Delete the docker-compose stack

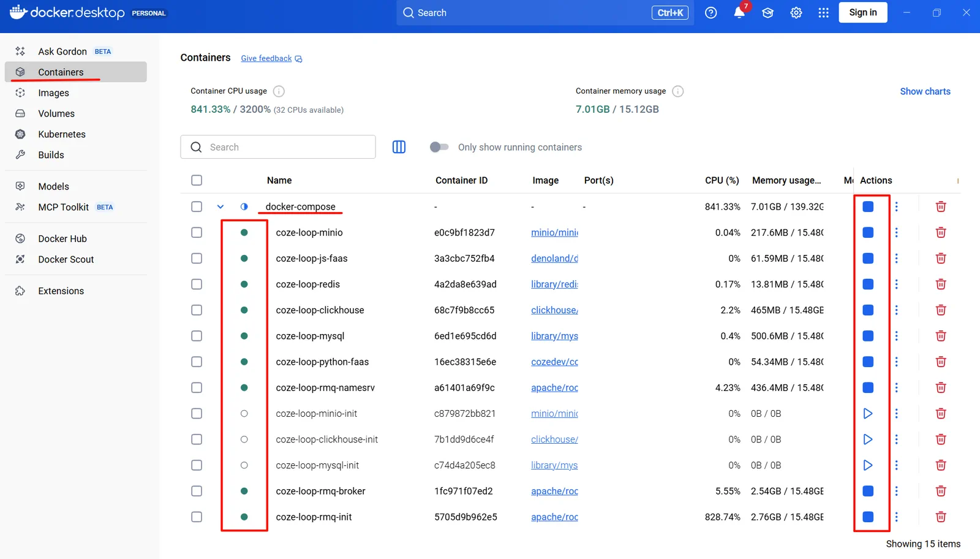pos(941,207)
